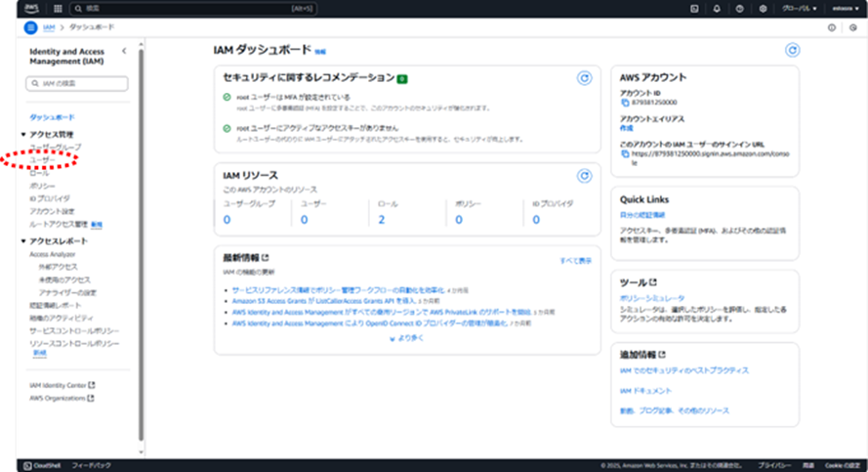Image resolution: width=868 pixels, height=472 pixels.
Task: Open external link icon beside ツール
Action: [x=653, y=282]
